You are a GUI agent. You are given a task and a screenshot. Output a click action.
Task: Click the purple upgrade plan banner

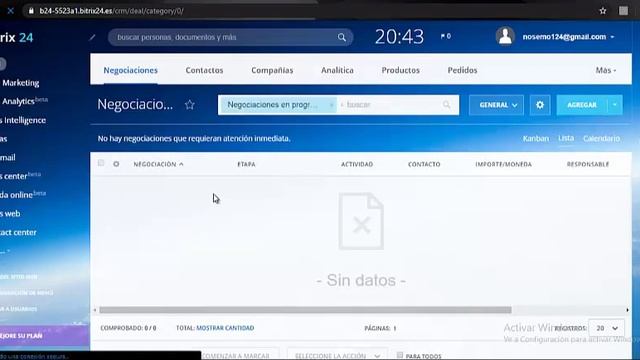[44, 336]
